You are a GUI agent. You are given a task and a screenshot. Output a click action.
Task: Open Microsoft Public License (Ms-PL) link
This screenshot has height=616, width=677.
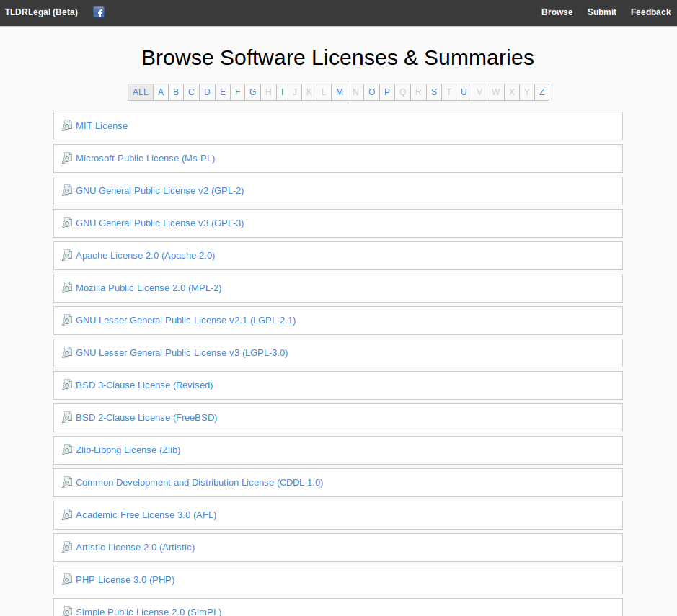pos(145,159)
